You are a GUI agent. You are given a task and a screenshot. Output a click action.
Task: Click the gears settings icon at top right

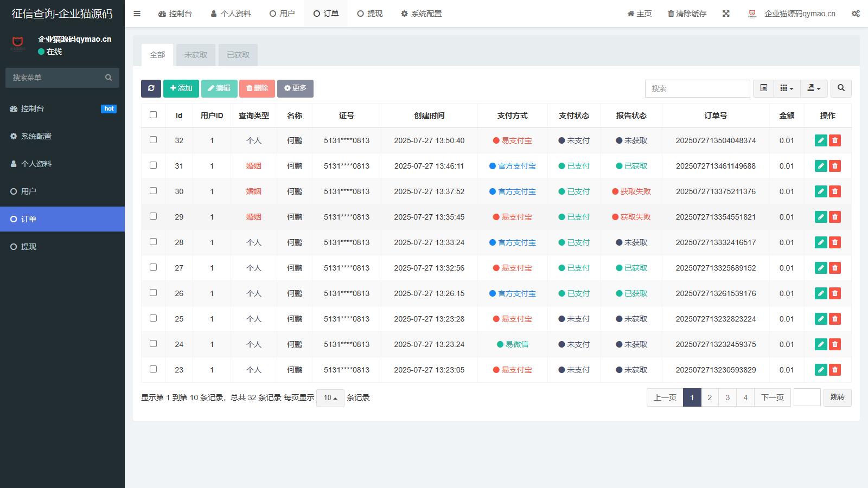pyautogui.click(x=856, y=14)
